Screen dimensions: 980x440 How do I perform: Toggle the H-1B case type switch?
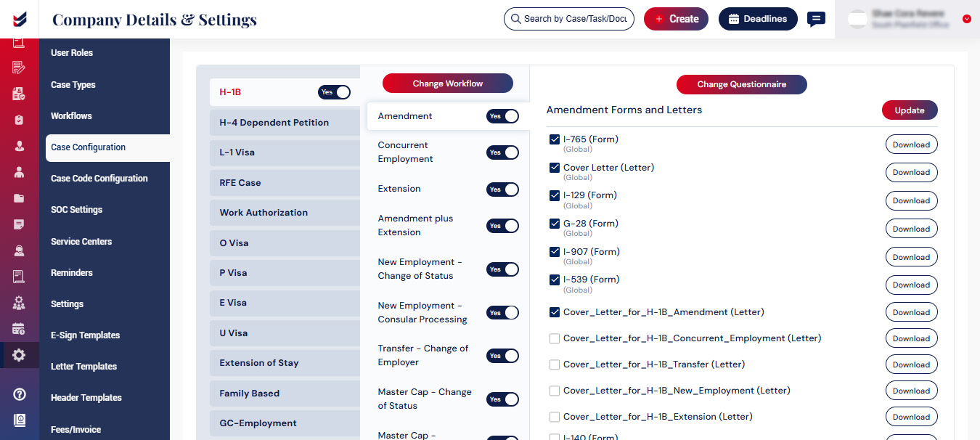334,92
